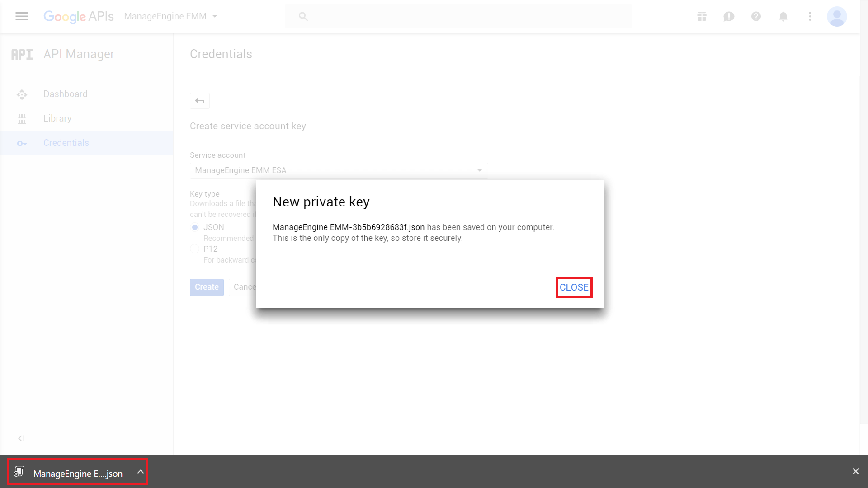
Task: Click the back arrow button
Action: point(200,101)
